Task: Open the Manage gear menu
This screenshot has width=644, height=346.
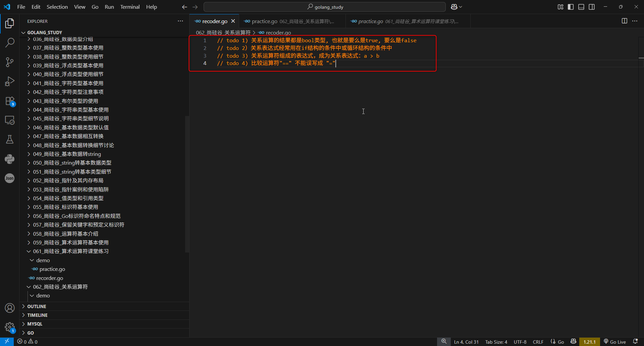Action: pos(10,327)
